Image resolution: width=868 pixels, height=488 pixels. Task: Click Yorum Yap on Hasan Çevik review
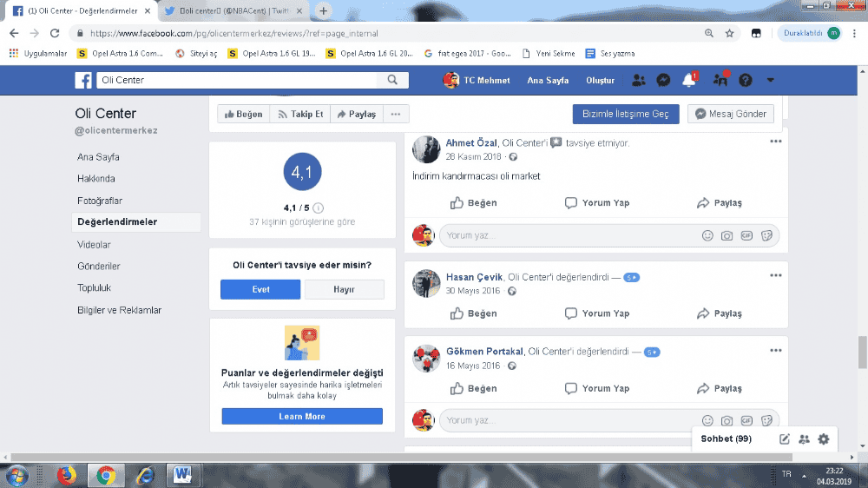point(597,313)
